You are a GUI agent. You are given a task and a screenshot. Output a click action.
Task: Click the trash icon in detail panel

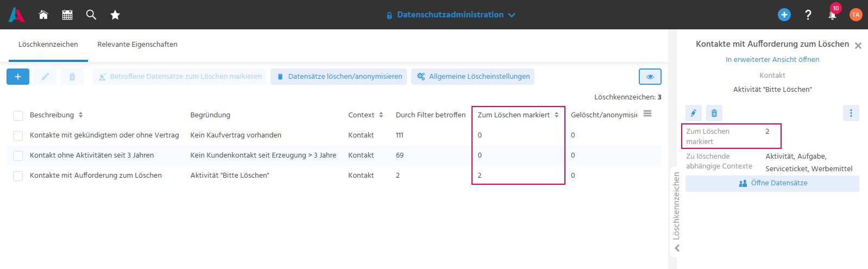pos(714,113)
